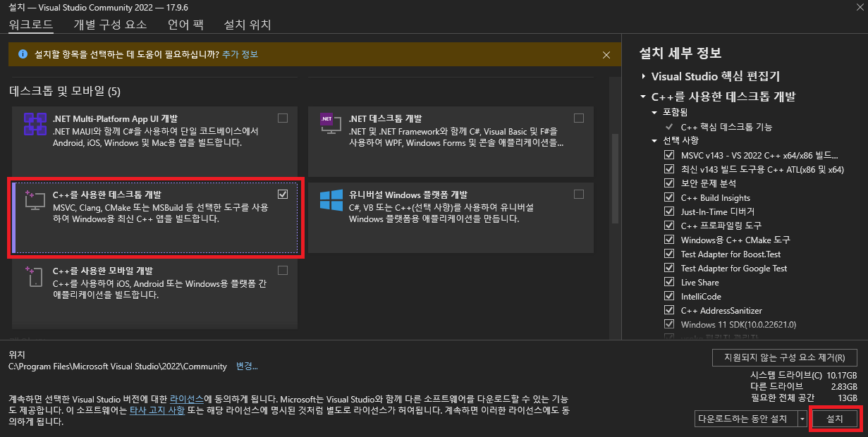Click the 설치 install button

pos(835,419)
